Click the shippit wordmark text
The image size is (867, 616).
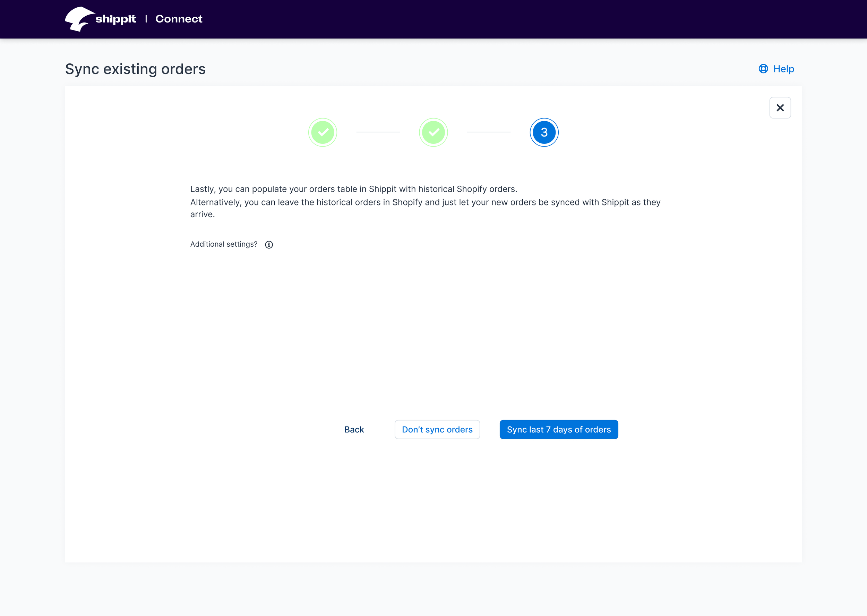116,19
